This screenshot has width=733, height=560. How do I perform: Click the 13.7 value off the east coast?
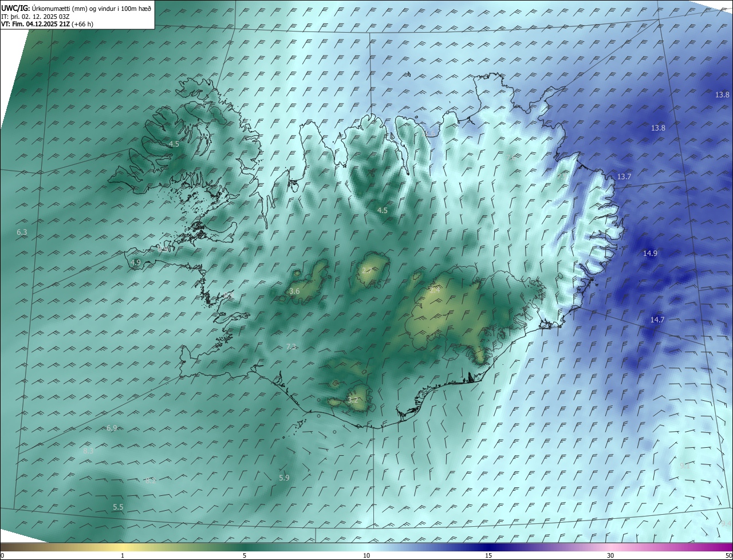pyautogui.click(x=624, y=177)
